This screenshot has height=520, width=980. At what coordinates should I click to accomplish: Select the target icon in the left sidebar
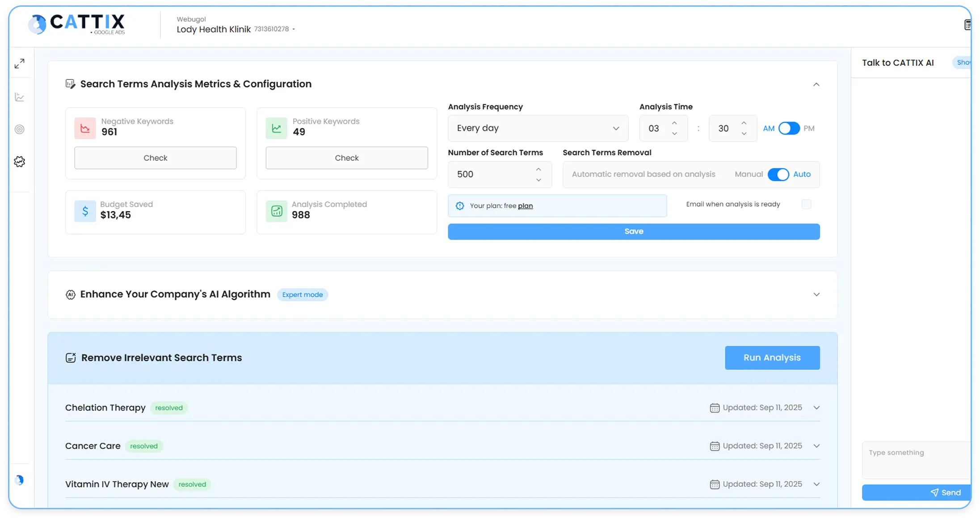pos(20,129)
